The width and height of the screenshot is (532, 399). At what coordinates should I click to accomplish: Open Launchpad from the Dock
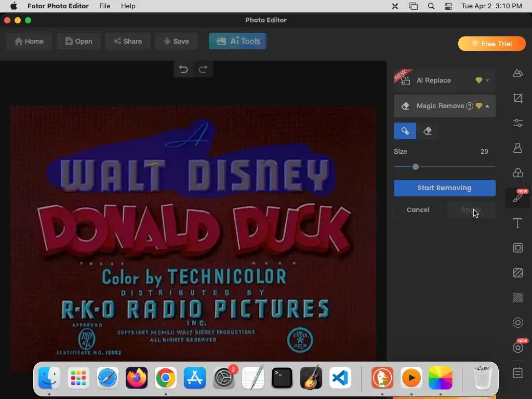(x=78, y=378)
